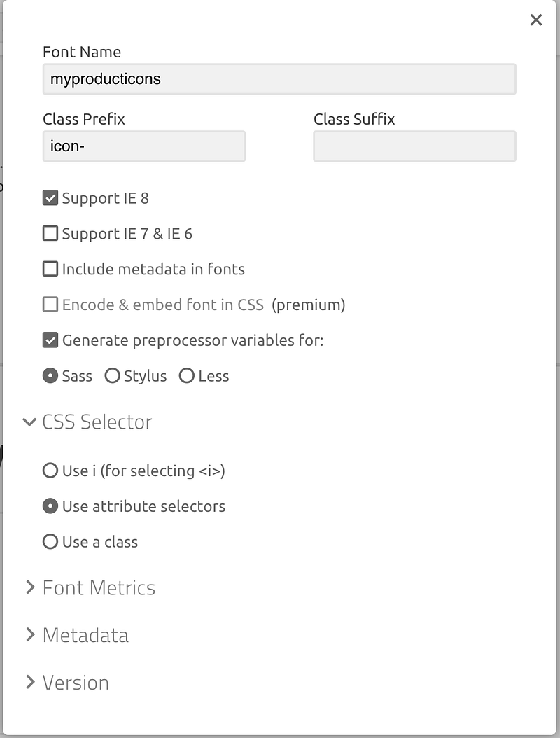Enable Support IE 7 & IE 6
The image size is (560, 738).
50,234
